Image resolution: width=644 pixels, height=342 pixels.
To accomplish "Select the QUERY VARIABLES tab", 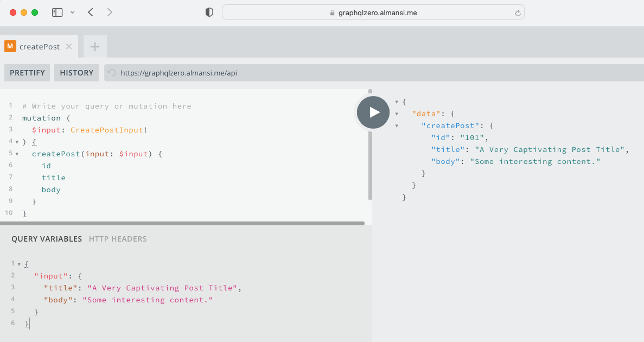I will click(46, 239).
